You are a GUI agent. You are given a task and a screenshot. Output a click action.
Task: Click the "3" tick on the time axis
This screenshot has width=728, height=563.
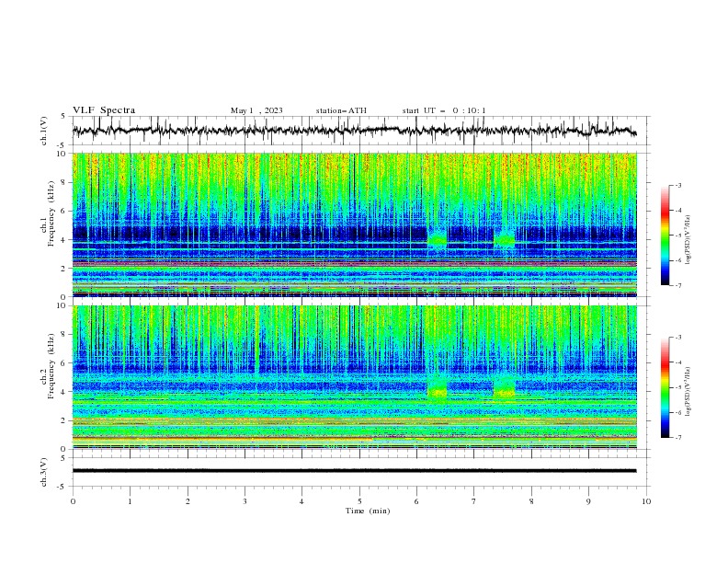tap(245, 501)
